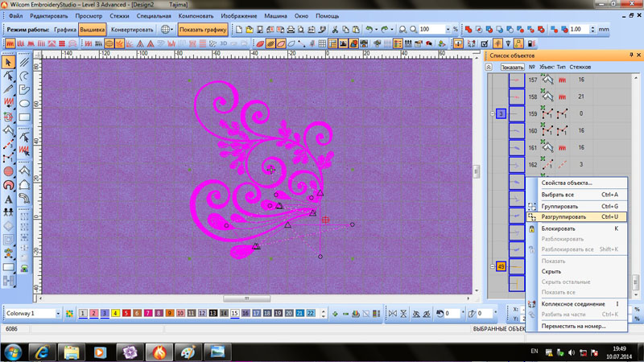The height and width of the screenshot is (362, 644).
Task: Open Firefox from the taskbar
Action: [159, 352]
